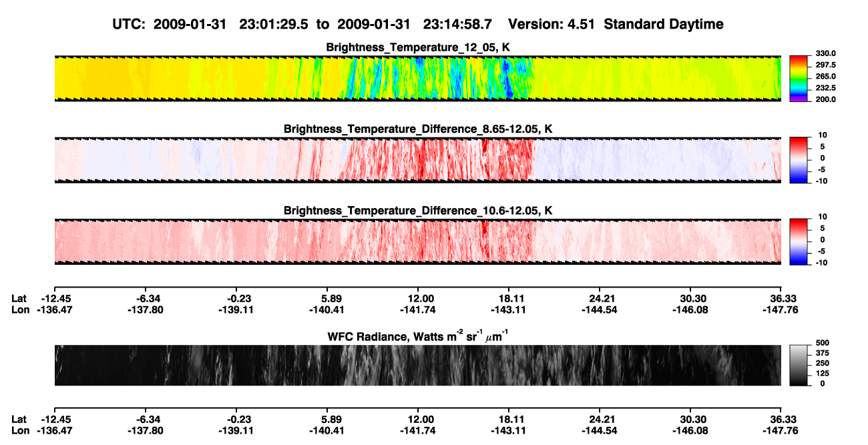
Task: Select the Brightness_Temperature_Difference_10.6-12.05 title
Action: (418, 211)
